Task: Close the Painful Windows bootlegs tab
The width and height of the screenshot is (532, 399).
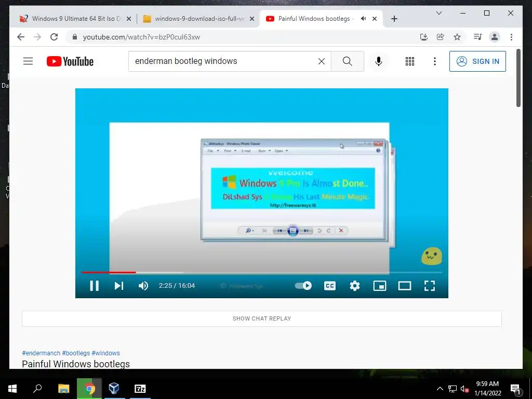Action: tap(375, 19)
